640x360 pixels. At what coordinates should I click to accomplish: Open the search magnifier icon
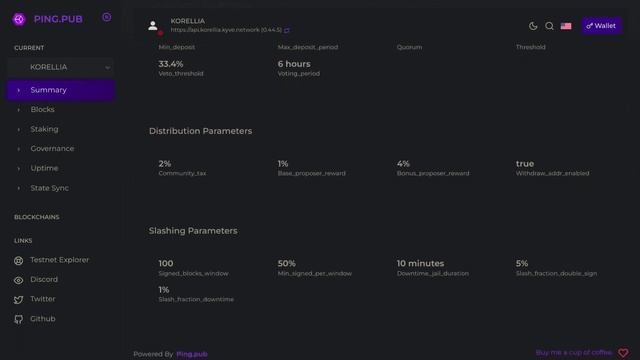[549, 26]
